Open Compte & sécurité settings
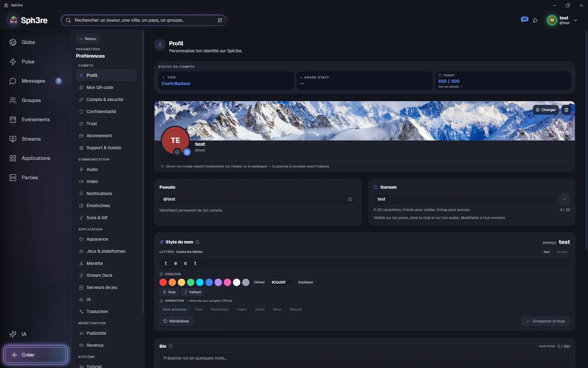The width and height of the screenshot is (588, 368). click(x=106, y=100)
